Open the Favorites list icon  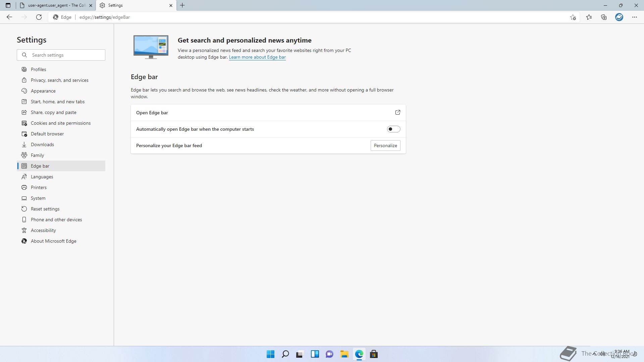(x=589, y=17)
